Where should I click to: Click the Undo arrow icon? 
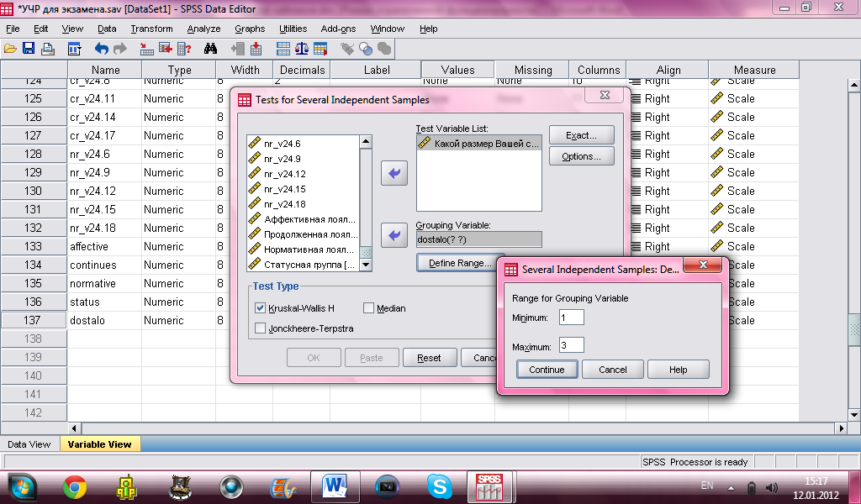(102, 49)
